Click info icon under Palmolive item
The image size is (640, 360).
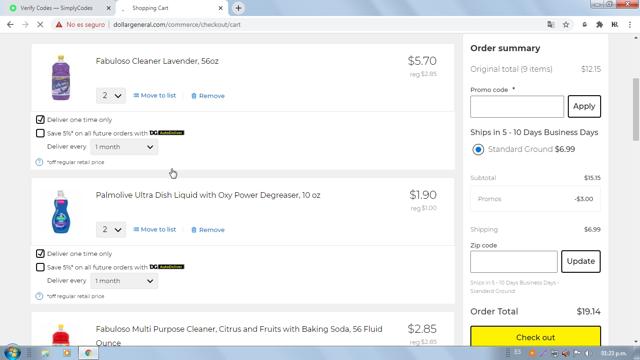[39, 296]
